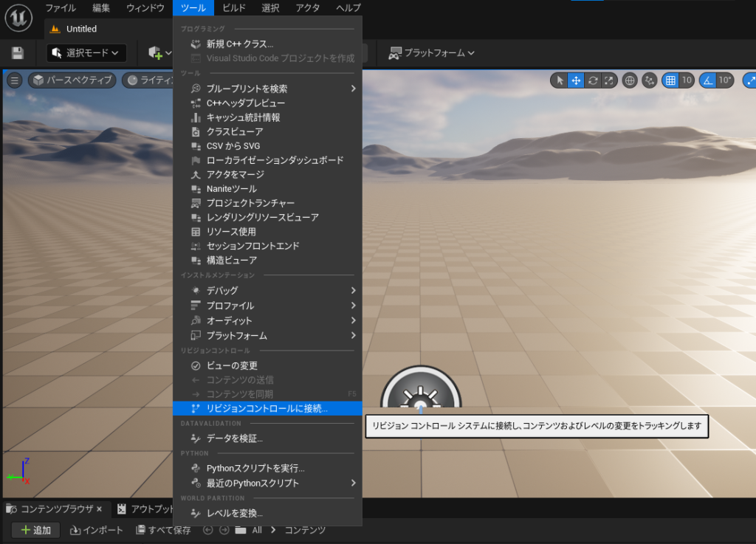756x544 pixels.
Task: Click the select objects arrow tool
Action: [x=560, y=80]
